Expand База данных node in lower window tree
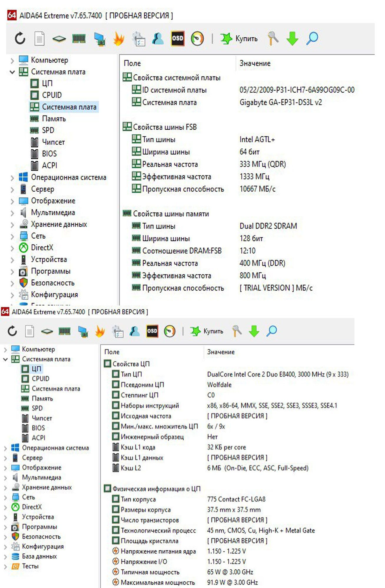385x588 pixels. [5, 557]
